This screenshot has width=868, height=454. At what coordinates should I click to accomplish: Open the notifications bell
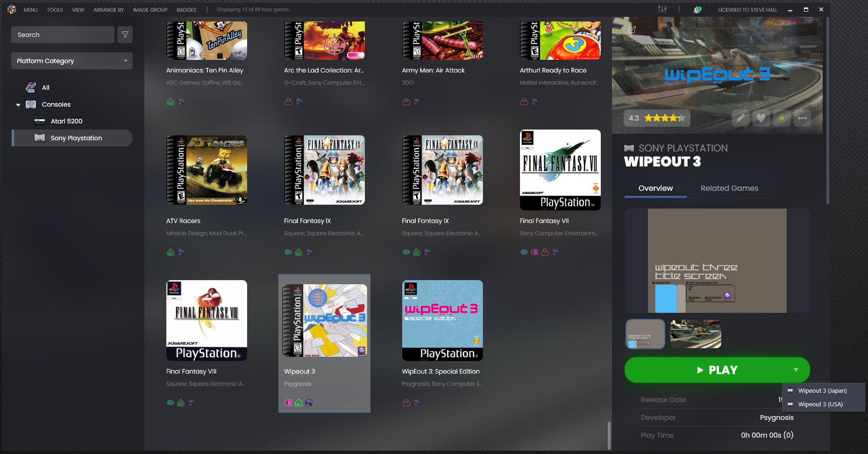click(697, 9)
